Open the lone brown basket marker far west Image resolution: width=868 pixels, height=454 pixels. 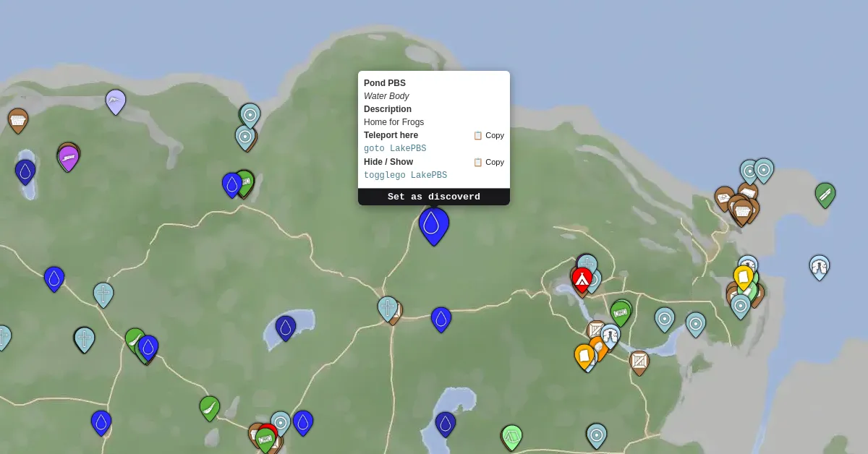(18, 120)
